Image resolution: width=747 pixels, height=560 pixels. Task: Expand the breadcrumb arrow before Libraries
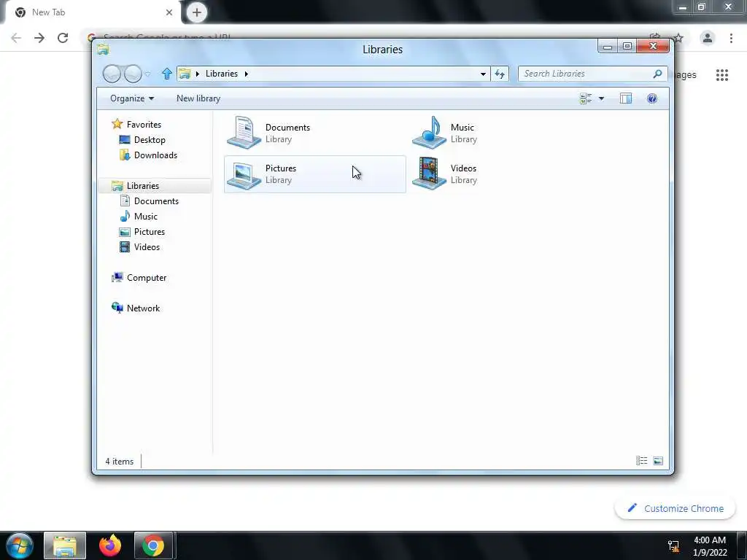click(x=198, y=74)
